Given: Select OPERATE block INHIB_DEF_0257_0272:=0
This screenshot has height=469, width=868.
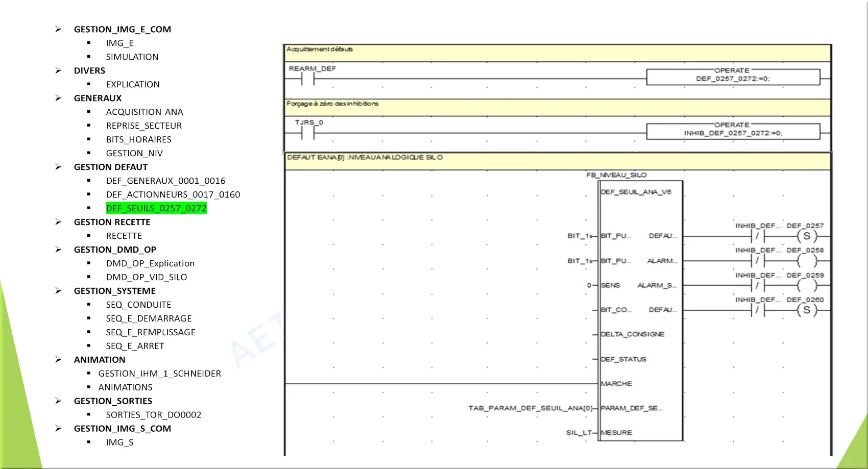Looking at the screenshot, I should click(x=733, y=131).
